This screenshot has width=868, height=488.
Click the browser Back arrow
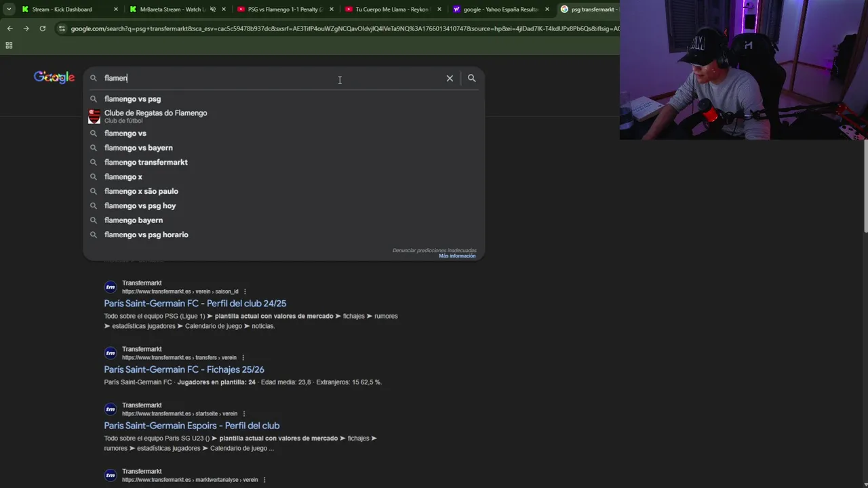(9, 28)
